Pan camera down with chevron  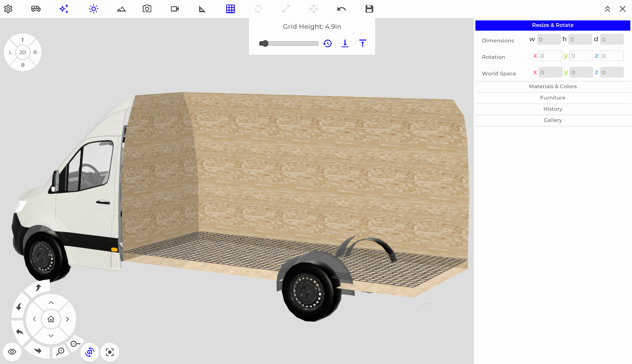click(51, 336)
